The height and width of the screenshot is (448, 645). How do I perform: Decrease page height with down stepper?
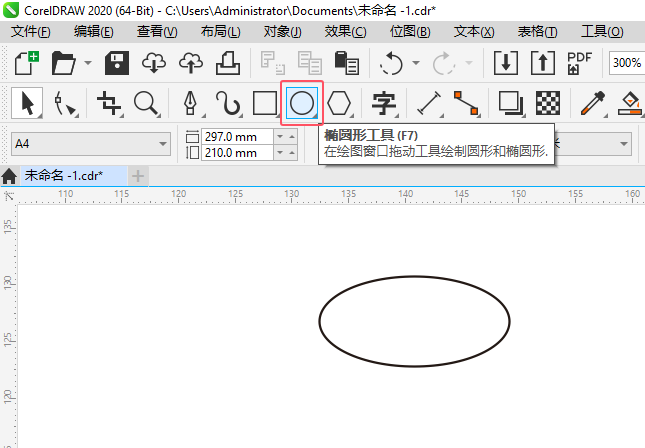(x=280, y=153)
